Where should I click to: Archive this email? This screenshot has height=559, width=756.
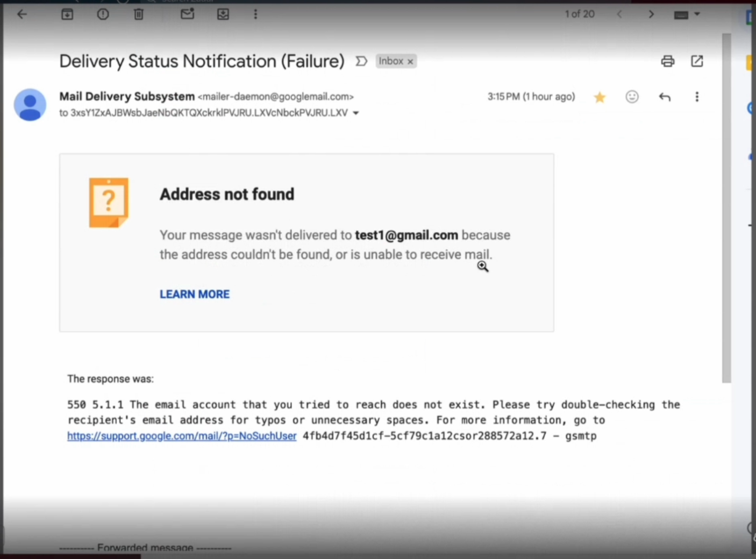pyautogui.click(x=67, y=15)
